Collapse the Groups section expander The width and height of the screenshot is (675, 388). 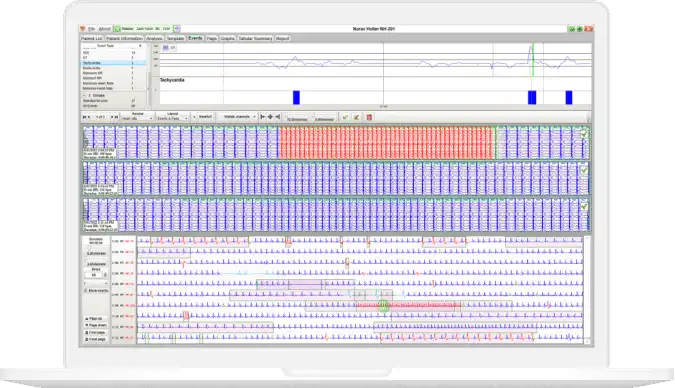[x=84, y=95]
